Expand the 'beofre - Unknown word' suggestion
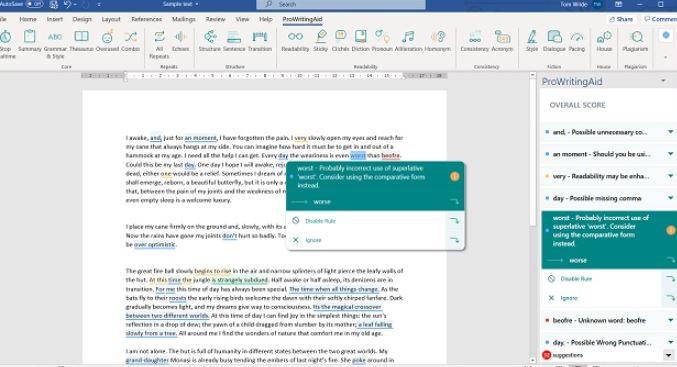This screenshot has width=677, height=367. tap(671, 320)
